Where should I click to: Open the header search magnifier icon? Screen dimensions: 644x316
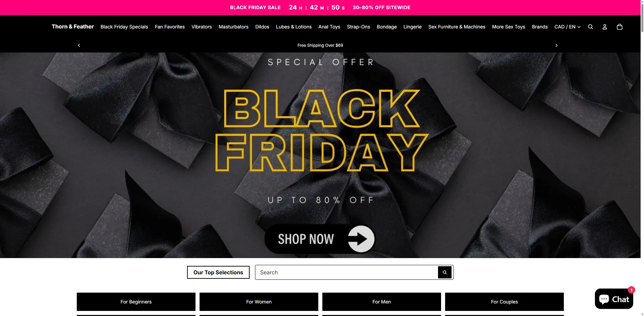[591, 27]
